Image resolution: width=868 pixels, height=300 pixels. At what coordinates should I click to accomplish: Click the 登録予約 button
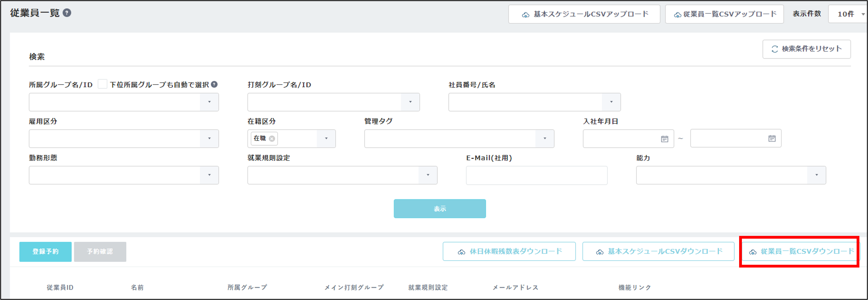[x=46, y=251]
